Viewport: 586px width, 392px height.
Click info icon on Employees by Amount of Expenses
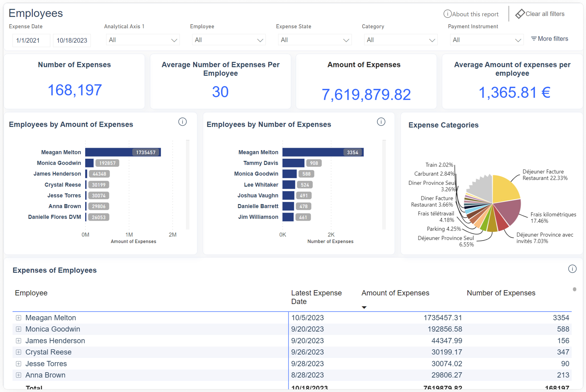point(182,122)
